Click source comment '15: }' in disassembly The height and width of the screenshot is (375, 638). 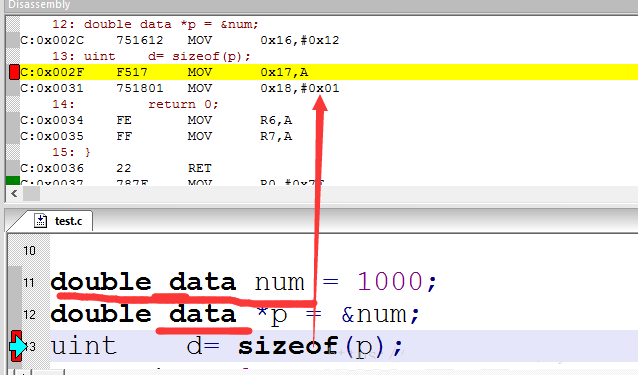(x=71, y=152)
